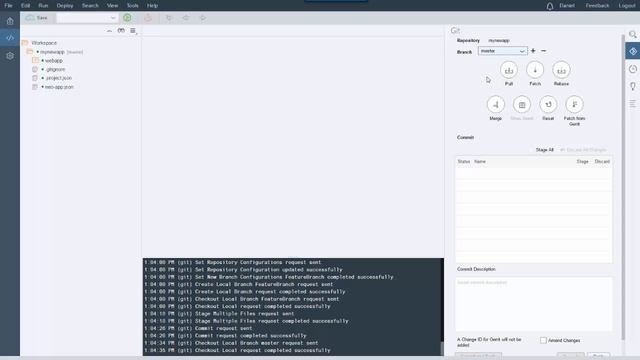Click the Discard All Changes link
Image resolution: width=640 pixels, height=360 pixels.
(583, 150)
